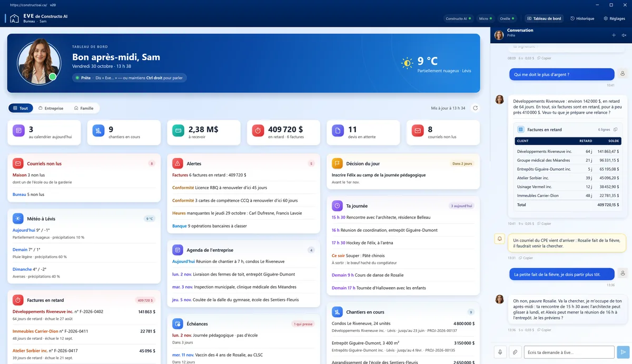Click the paperclip attachment icon
The image size is (632, 364).
click(515, 352)
